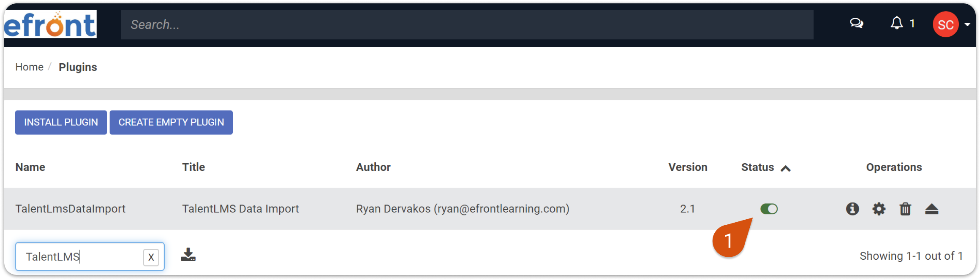View TalentLmsDataImport plugin info icon
Viewport: 980px width, 280px height.
coord(852,209)
